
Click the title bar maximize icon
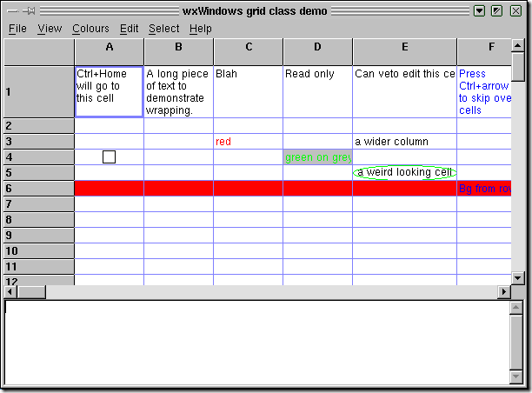coord(496,10)
